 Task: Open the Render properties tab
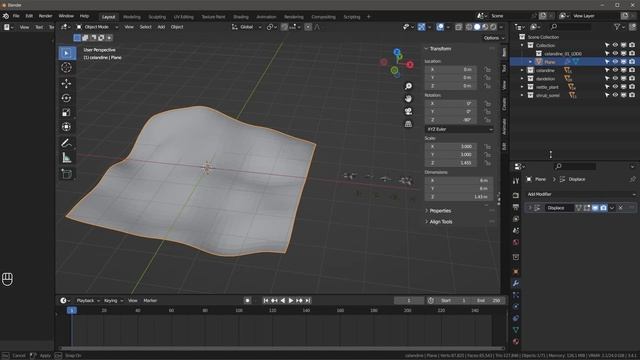[x=516, y=196]
